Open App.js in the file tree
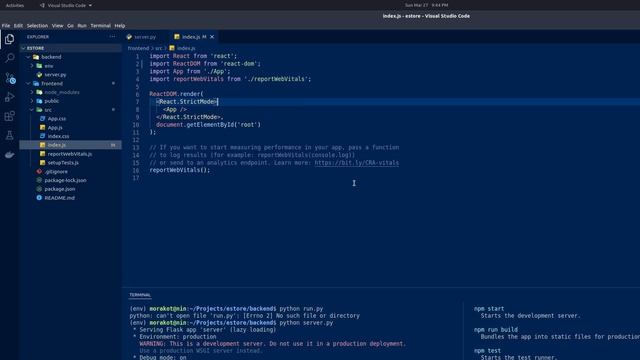 (x=55, y=127)
